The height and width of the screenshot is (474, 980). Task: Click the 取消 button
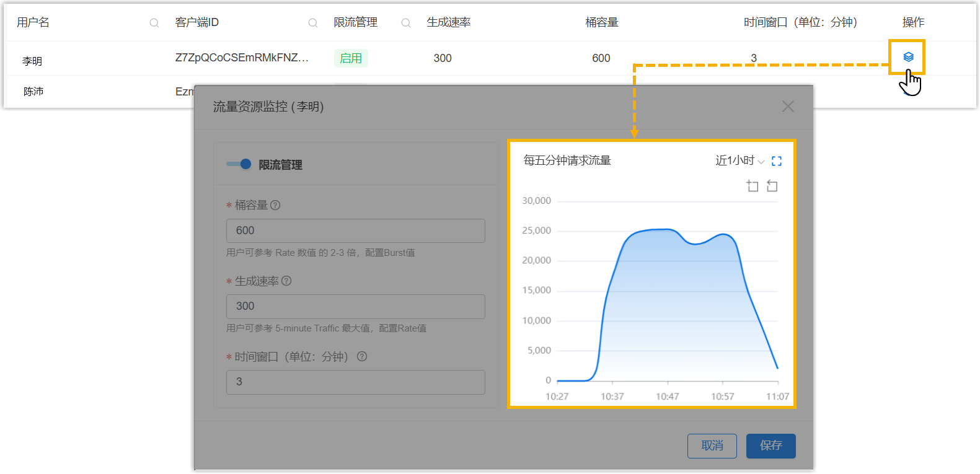pos(712,445)
